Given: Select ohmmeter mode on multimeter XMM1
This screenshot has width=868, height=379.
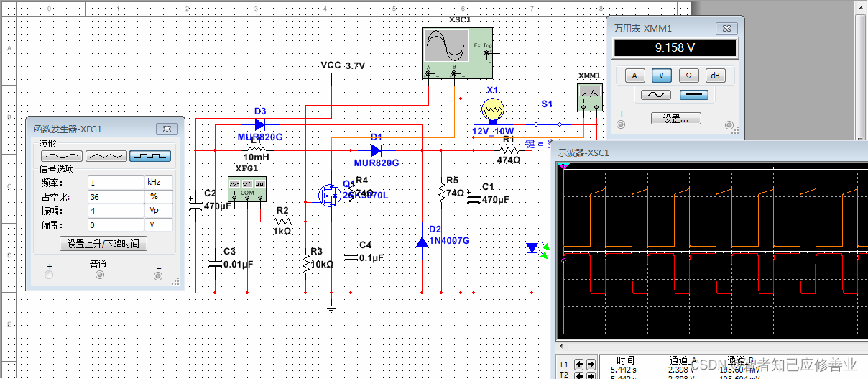Looking at the screenshot, I should coord(688,76).
